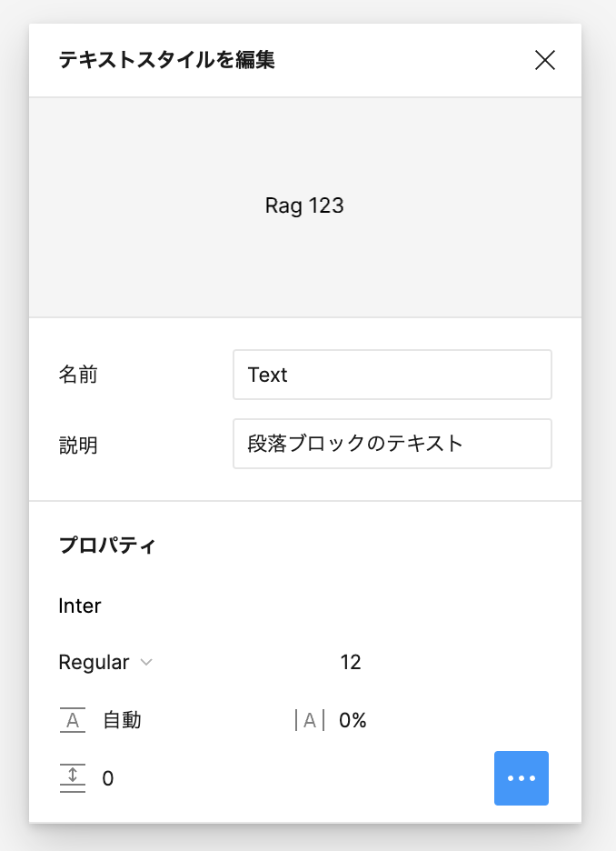Click the paragraph spacing icon

point(72,778)
